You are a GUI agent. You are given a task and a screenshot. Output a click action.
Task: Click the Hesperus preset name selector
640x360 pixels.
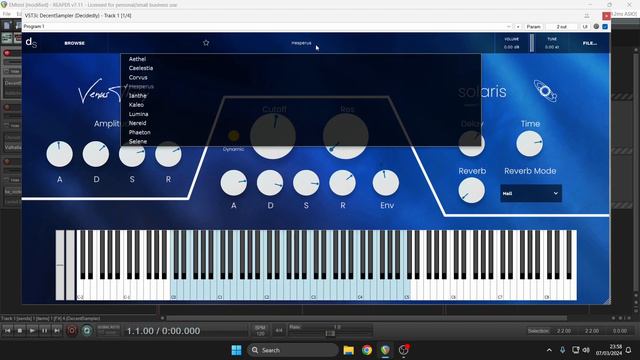[301, 43]
